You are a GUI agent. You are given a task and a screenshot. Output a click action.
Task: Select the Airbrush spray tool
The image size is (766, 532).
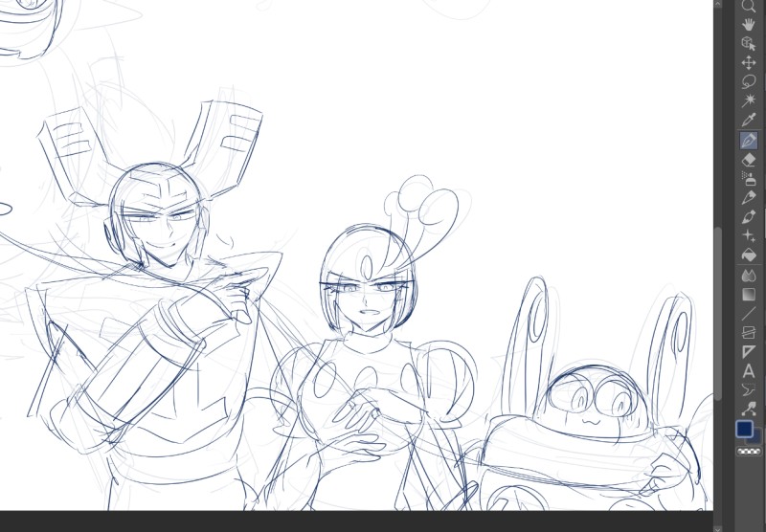749,179
